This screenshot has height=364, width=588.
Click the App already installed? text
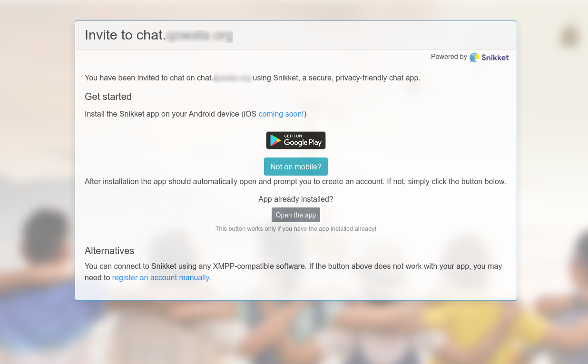click(x=296, y=199)
